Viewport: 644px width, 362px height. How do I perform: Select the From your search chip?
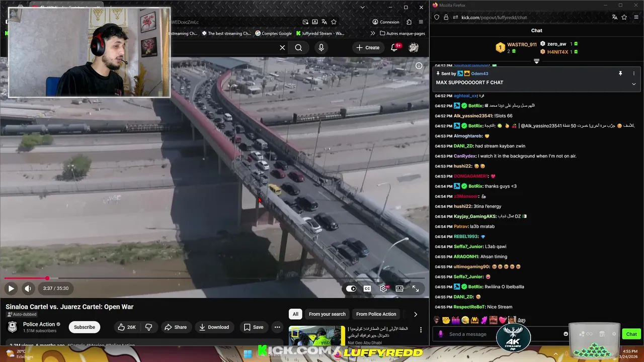(x=327, y=314)
